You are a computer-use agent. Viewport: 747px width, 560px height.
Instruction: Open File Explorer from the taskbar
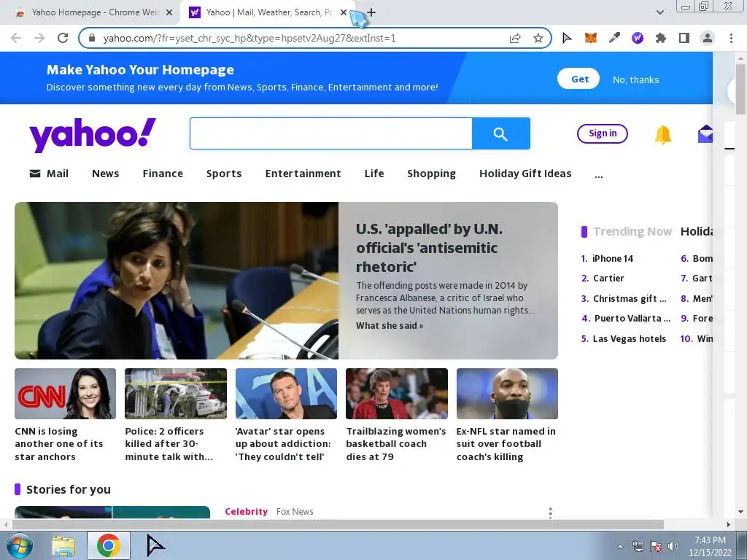pyautogui.click(x=63, y=546)
